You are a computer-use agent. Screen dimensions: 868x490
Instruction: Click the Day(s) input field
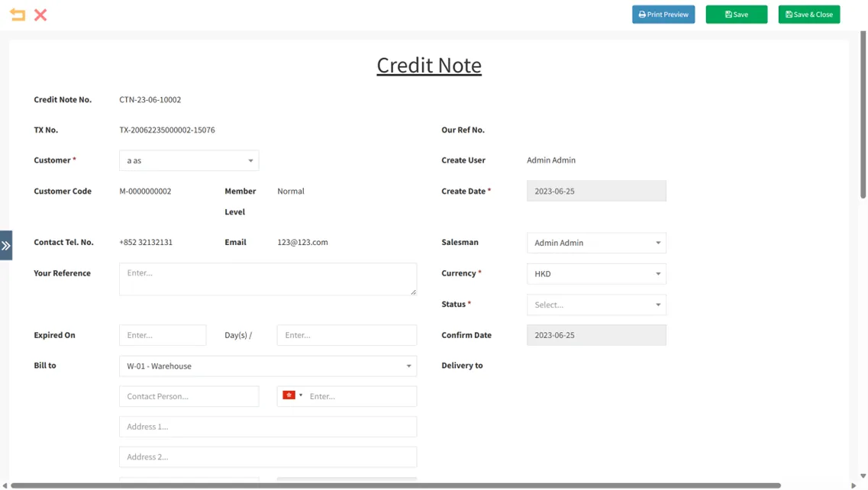[347, 335]
